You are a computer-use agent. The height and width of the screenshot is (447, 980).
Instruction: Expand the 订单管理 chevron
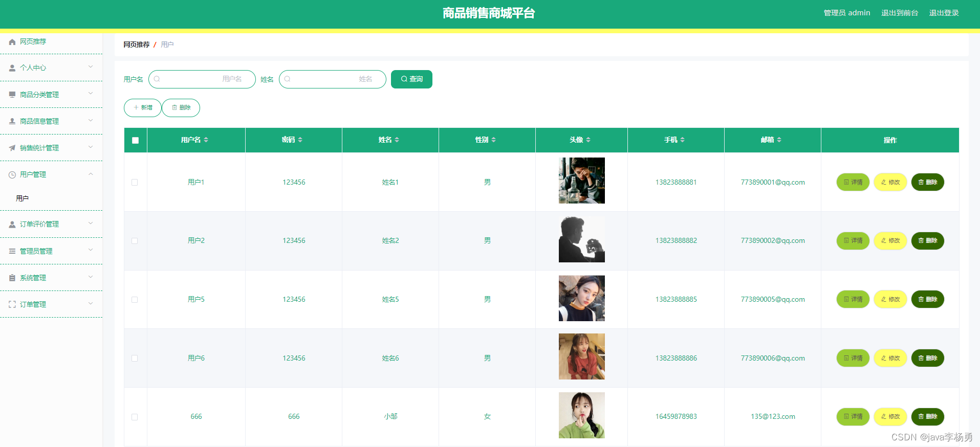(91, 303)
